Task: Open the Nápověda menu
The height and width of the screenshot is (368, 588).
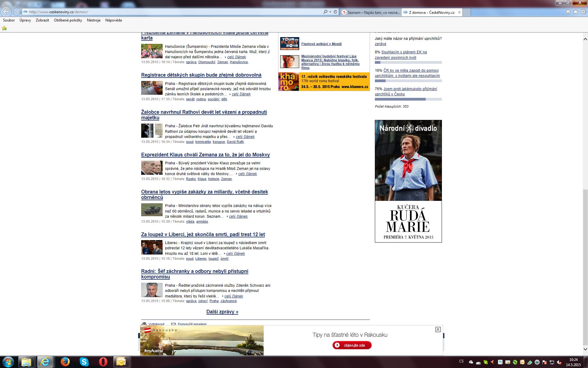Action: [114, 20]
